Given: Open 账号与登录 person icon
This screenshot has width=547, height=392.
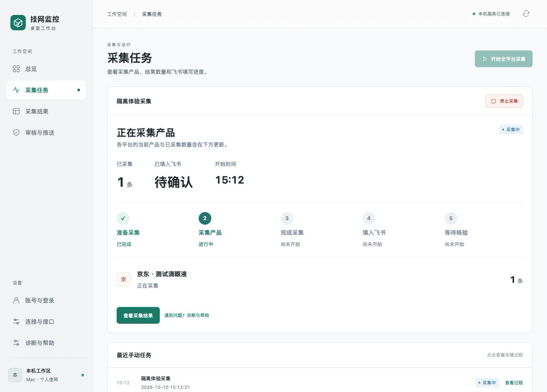Looking at the screenshot, I should tap(16, 300).
